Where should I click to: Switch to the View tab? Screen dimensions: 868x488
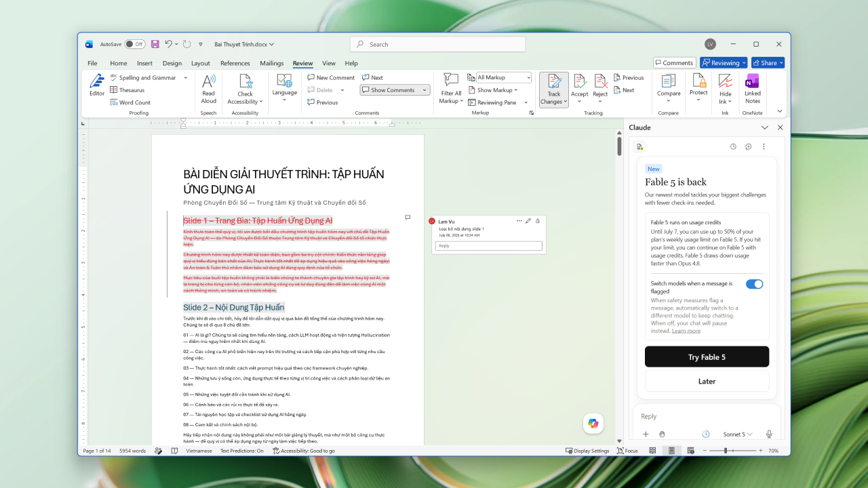tap(329, 63)
